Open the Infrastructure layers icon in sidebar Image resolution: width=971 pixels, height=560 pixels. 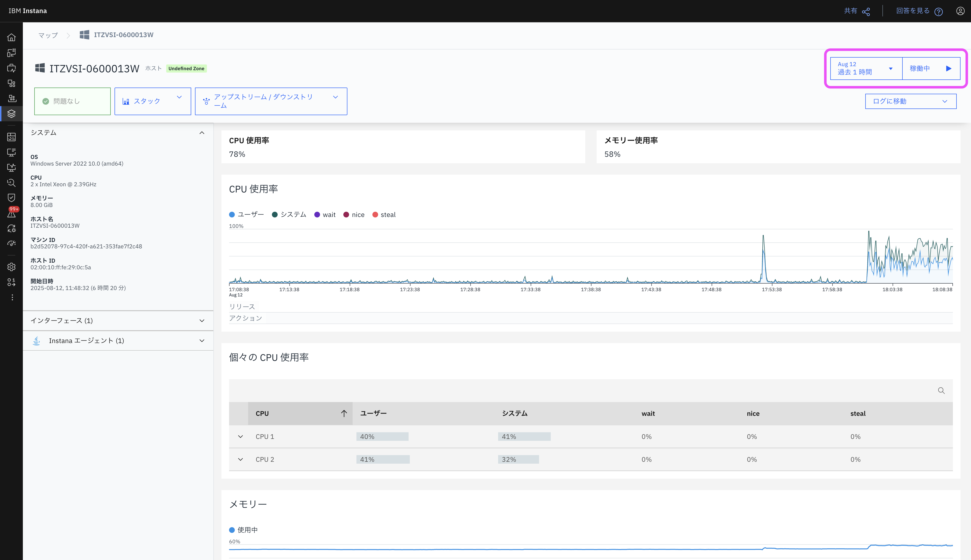(11, 114)
